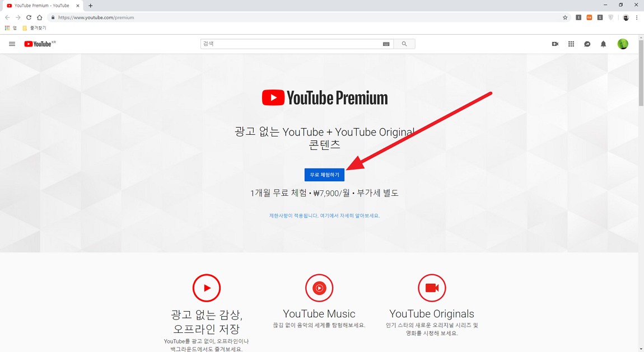Click the ad-free playback play icon
The width and height of the screenshot is (644, 352).
coord(207,288)
